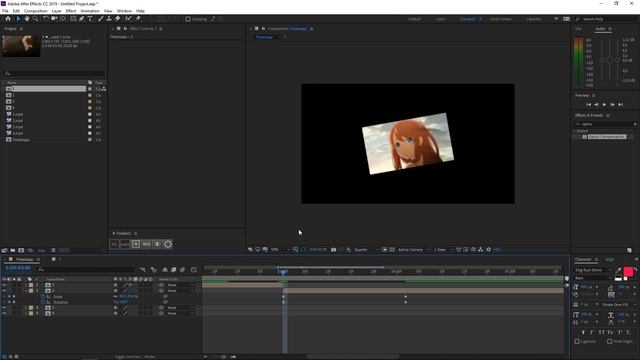
Task: Open the Composition menu
Action: (x=36, y=11)
